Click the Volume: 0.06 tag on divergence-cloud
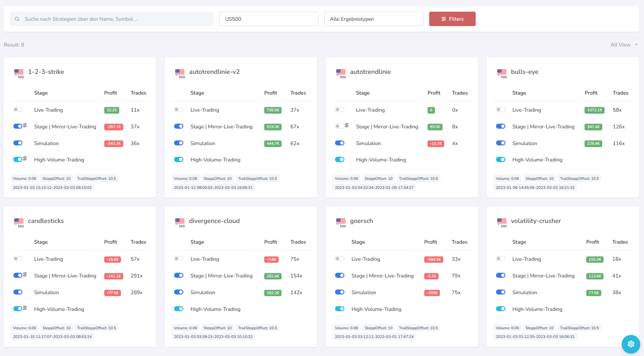 (x=185, y=328)
